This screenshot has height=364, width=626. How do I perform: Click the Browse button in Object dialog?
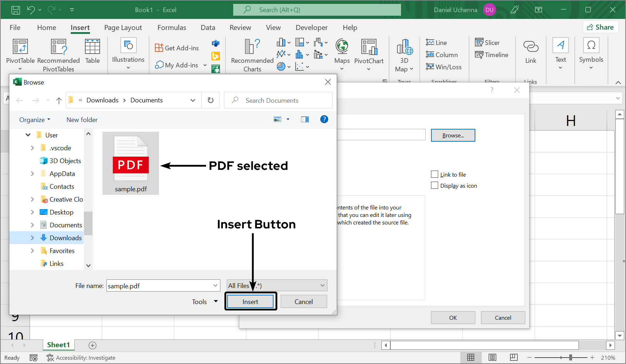(x=453, y=135)
